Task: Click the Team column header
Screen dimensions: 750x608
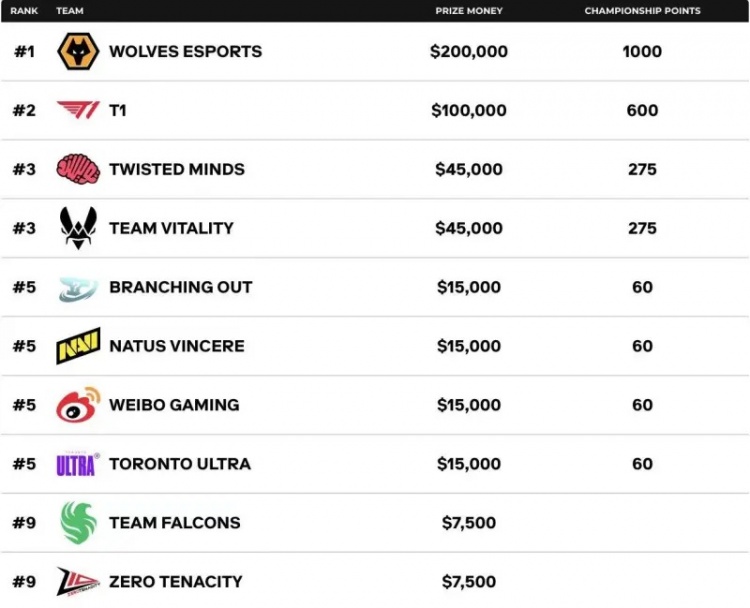Action: tap(70, 11)
